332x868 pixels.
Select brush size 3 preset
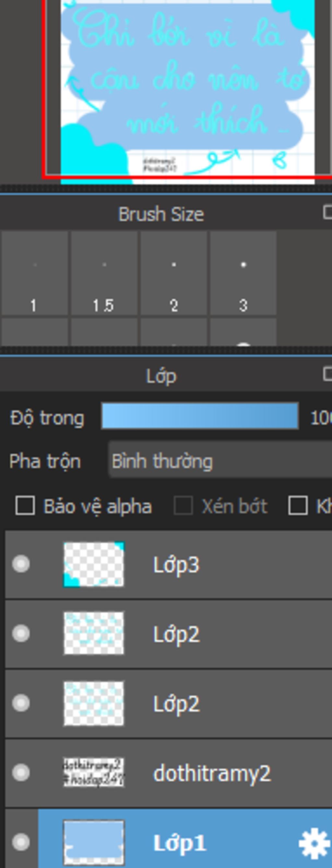(x=243, y=273)
